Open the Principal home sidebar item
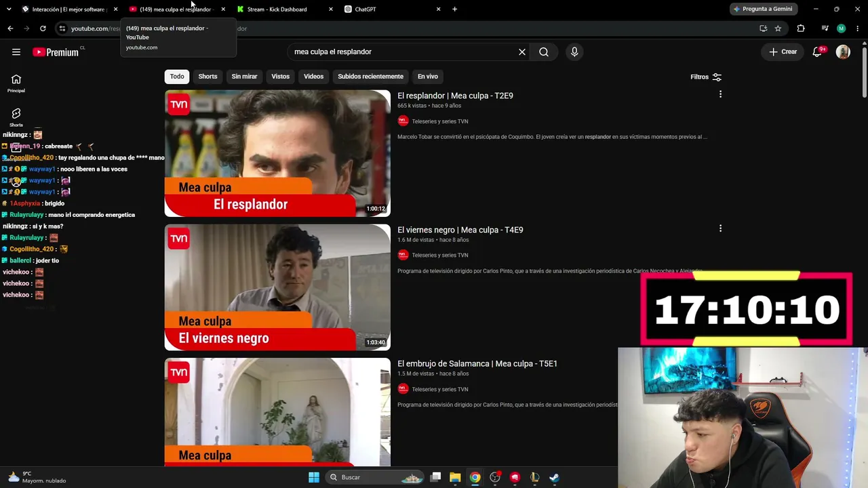The height and width of the screenshot is (488, 868). [x=16, y=83]
